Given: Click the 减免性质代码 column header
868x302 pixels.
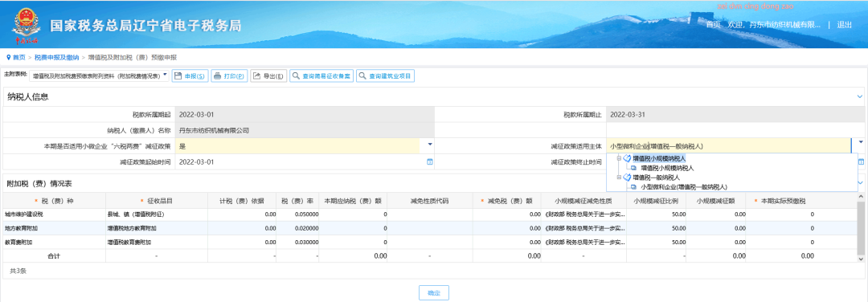Looking at the screenshot, I should coord(429,201).
